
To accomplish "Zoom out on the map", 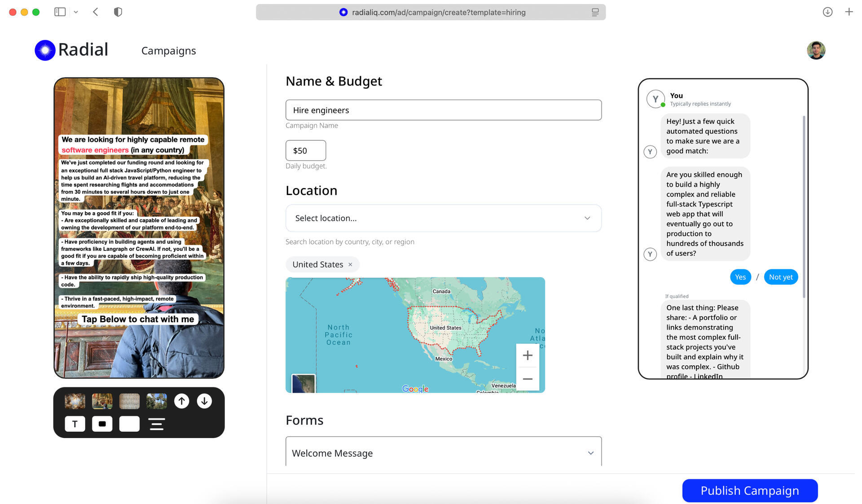I will click(x=528, y=379).
